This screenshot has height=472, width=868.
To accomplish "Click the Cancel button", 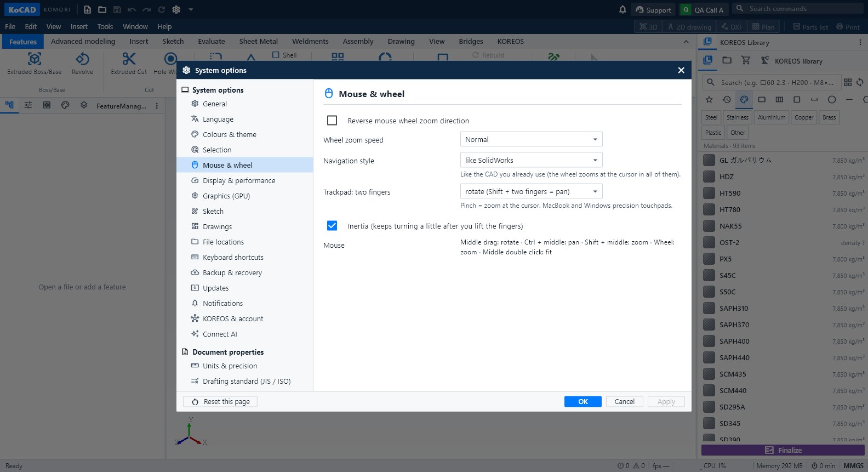I will [x=624, y=401].
